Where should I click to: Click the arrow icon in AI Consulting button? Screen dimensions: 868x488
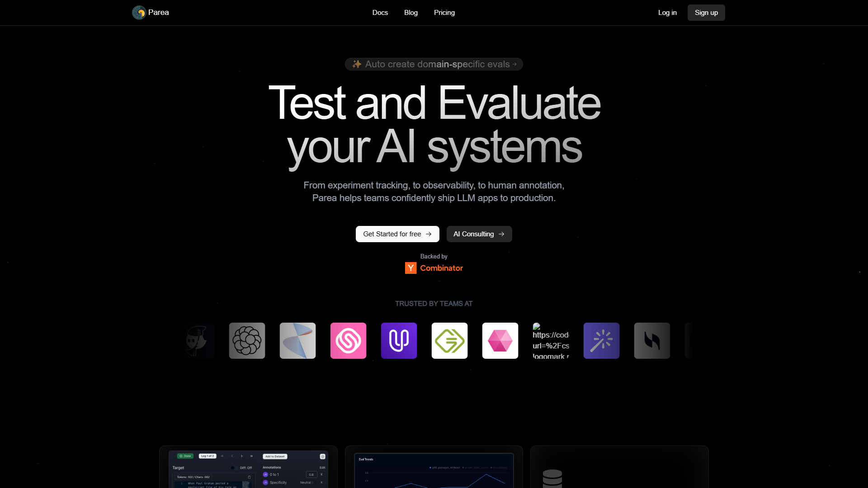coord(501,234)
